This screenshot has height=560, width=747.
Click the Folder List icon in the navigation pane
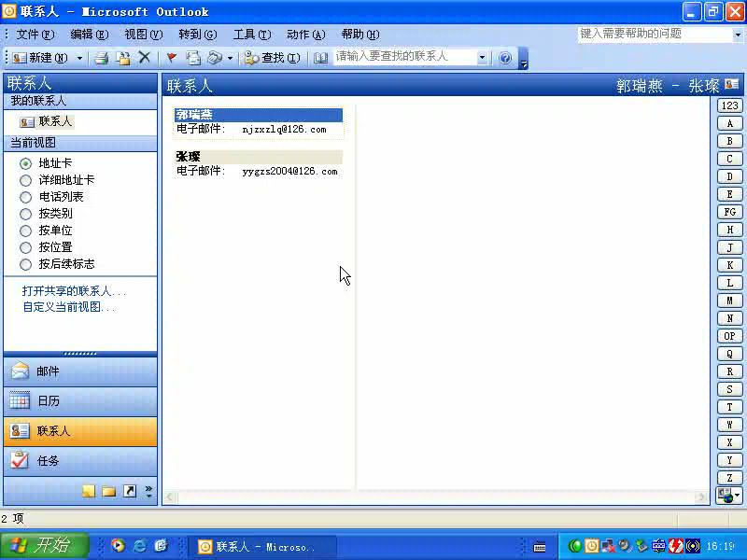pos(109,491)
